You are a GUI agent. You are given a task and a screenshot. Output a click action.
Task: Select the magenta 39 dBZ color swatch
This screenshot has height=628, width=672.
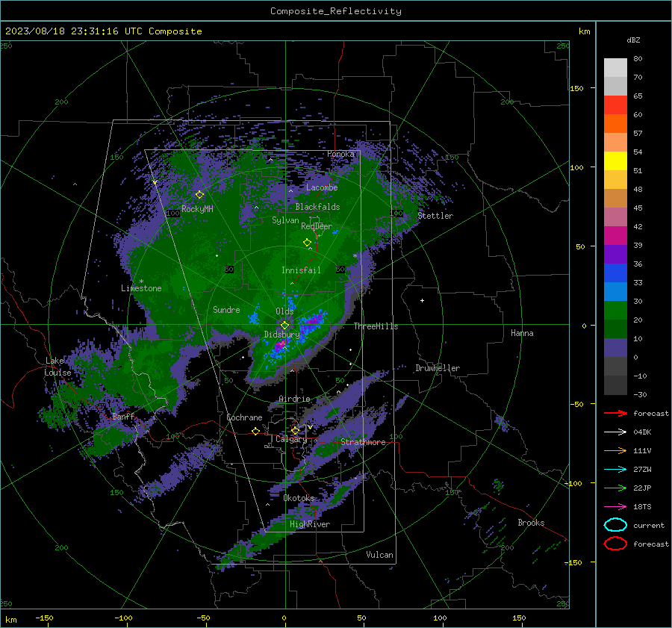click(615, 235)
